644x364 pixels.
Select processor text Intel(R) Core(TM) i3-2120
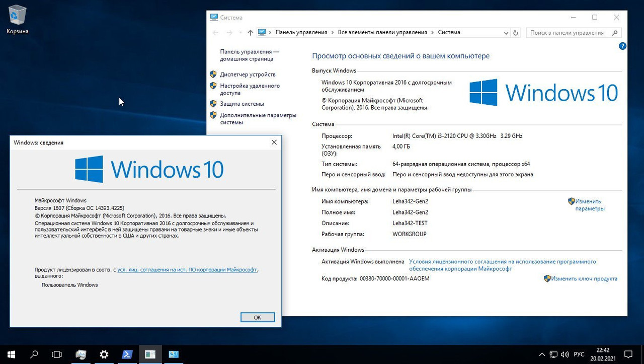pos(457,136)
